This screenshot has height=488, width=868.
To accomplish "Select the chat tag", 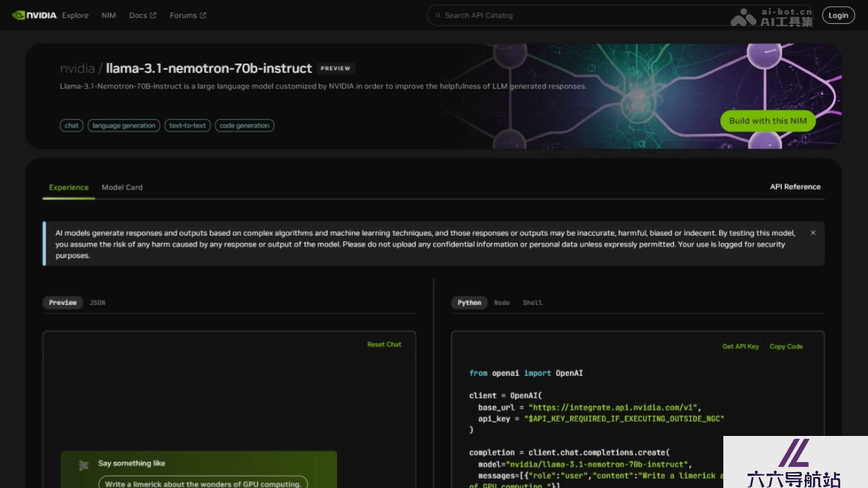I will (x=72, y=126).
